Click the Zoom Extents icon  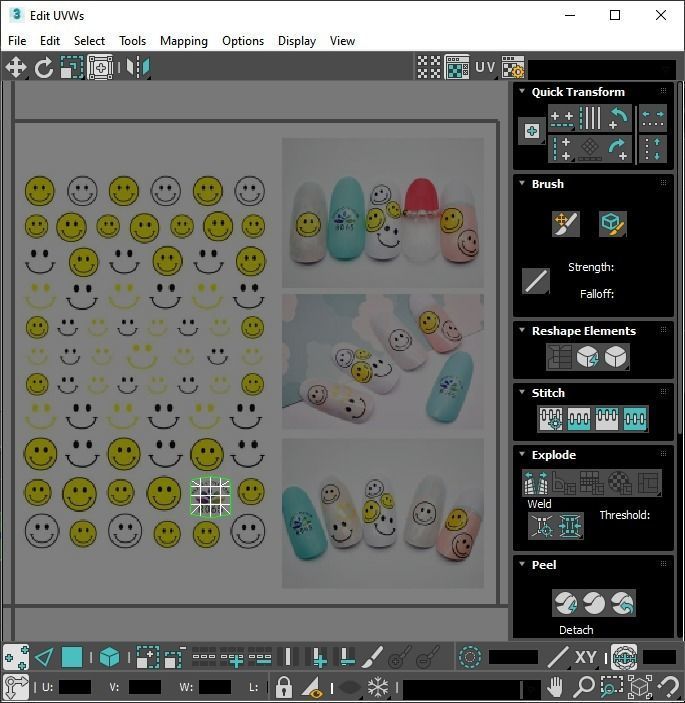pos(640,686)
